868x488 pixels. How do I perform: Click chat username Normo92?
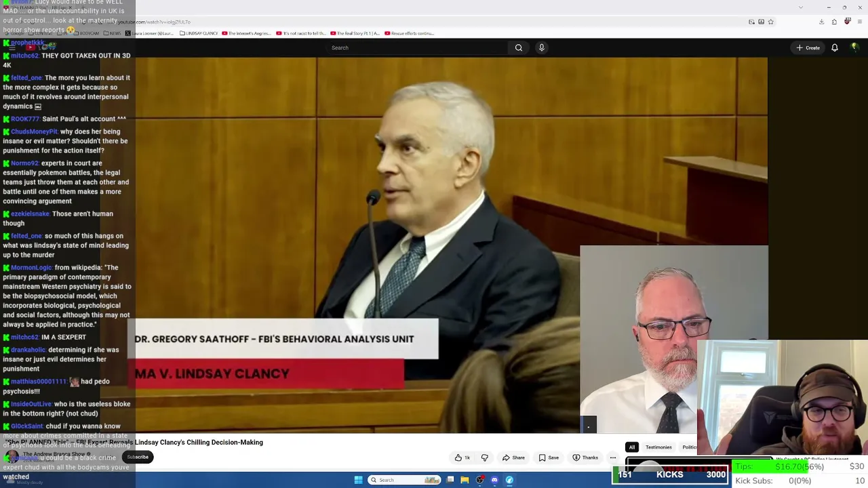(x=24, y=163)
